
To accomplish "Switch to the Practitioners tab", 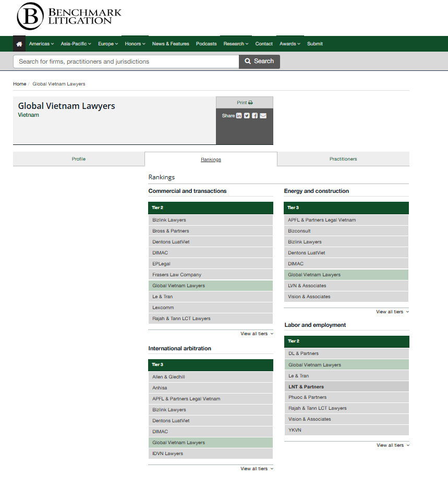I will (x=343, y=159).
